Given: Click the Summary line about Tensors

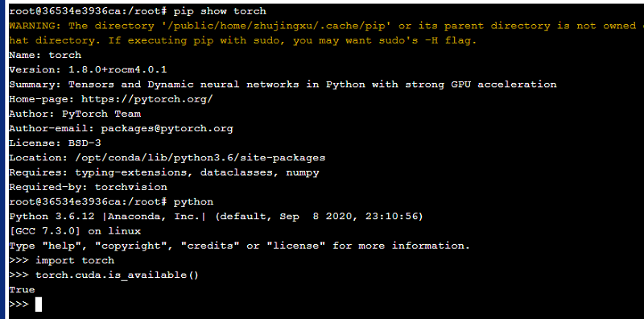Looking at the screenshot, I should tap(283, 85).
